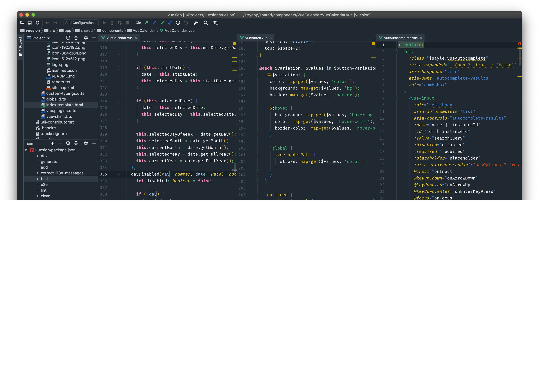Click the Git update project icon
This screenshot has width=539, height=392.
click(154, 23)
